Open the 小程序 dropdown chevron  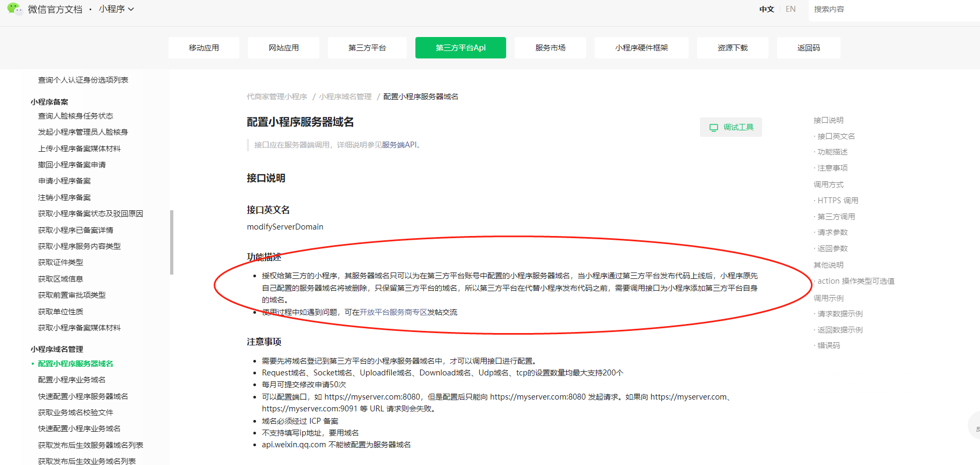tap(131, 9)
